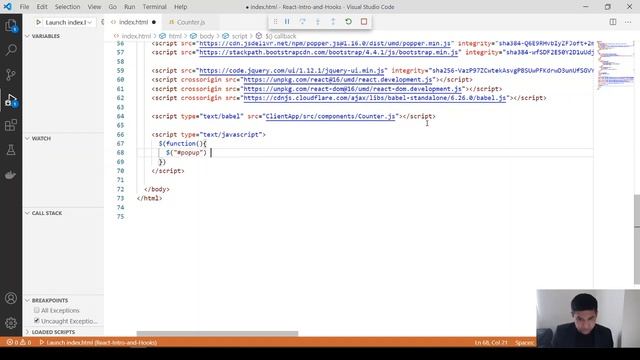Image resolution: width=640 pixels, height=360 pixels.
Task: Open the Search view in activity bar
Action: pos(11,50)
